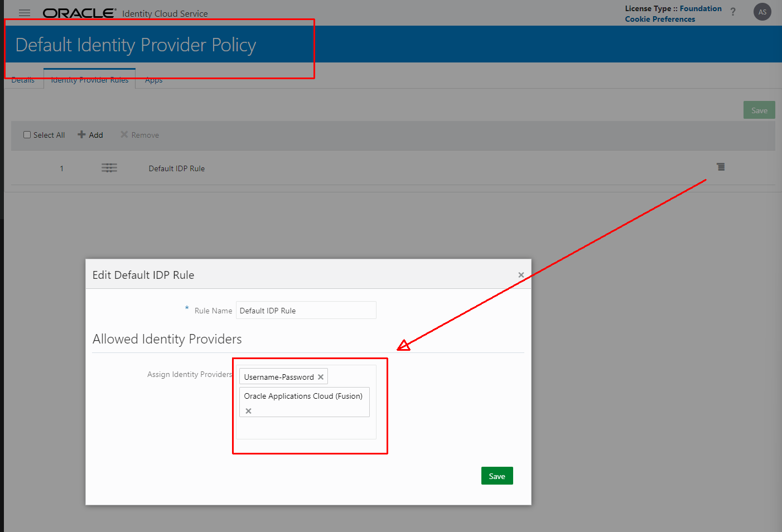Remove Oracle Applications Cloud (Fusion) chip

249,411
